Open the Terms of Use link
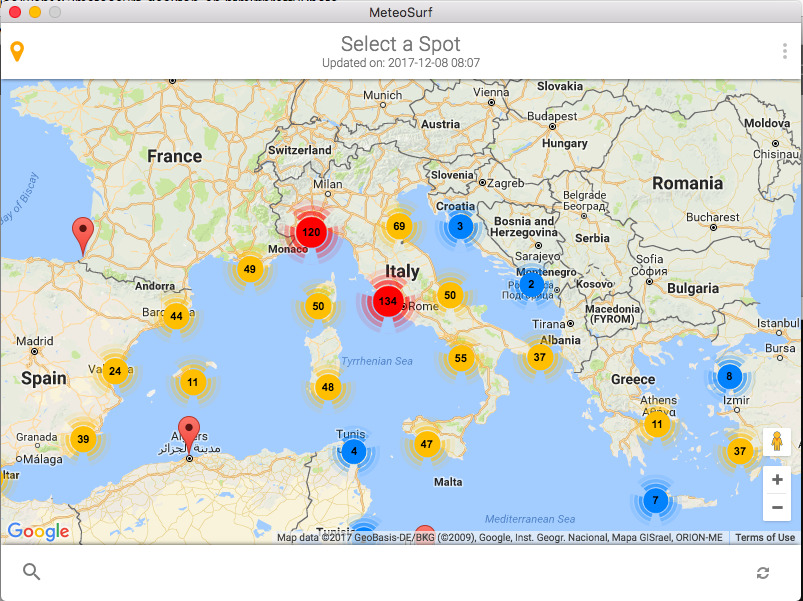The image size is (803, 601). 765,538
